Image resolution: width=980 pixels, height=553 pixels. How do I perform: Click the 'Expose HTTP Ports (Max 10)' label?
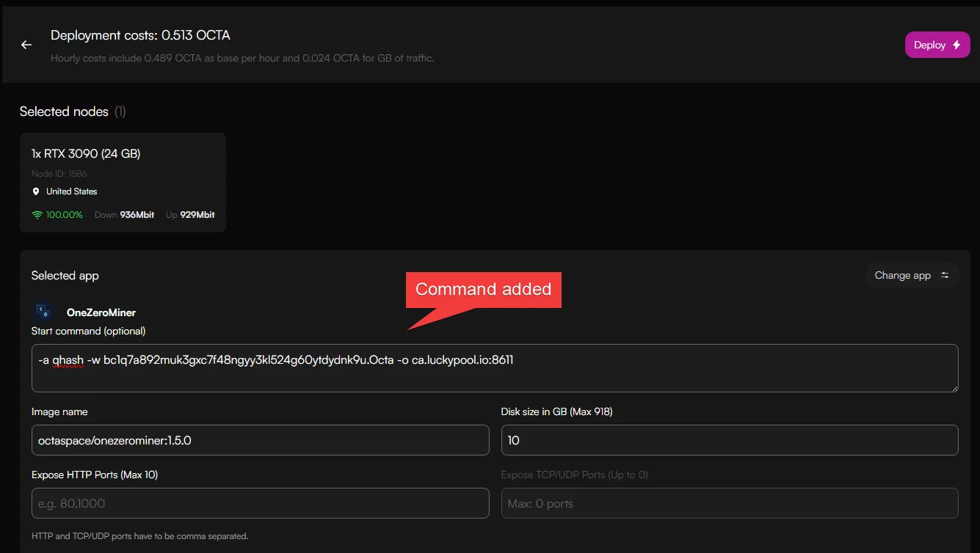coord(95,475)
